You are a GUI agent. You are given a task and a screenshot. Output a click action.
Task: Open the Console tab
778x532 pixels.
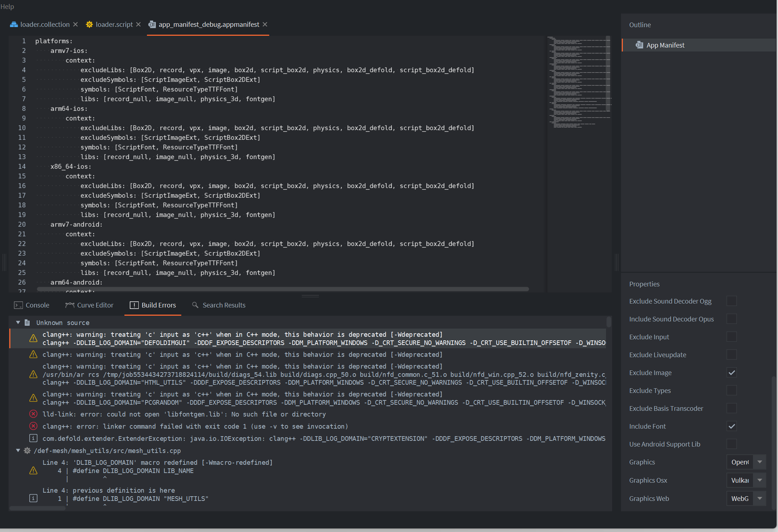(x=31, y=305)
